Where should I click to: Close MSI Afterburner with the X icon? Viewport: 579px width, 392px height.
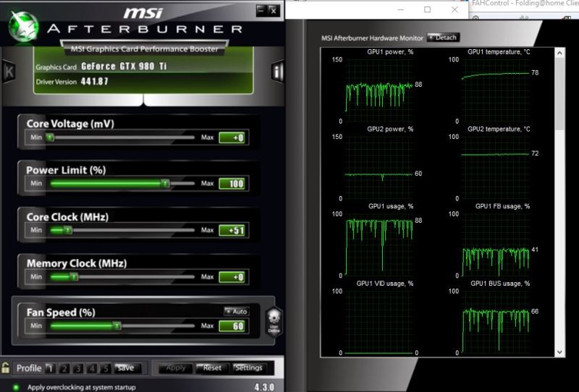(273, 10)
